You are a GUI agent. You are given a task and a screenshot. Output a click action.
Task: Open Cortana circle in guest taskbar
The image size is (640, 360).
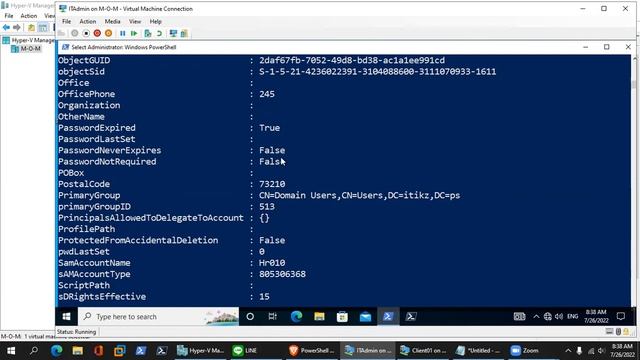(x=250, y=316)
